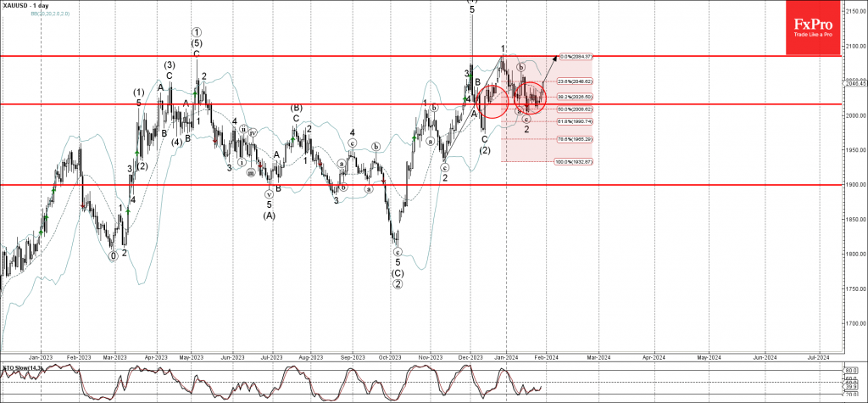Click the Jun-2024 date axis label
Viewport: 868px width, 403px height.
click(765, 357)
